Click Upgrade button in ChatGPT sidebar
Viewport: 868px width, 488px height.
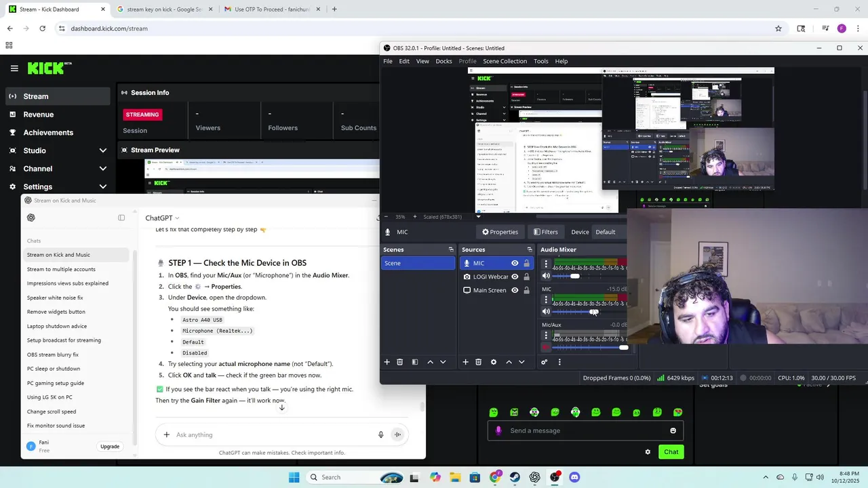pos(110,447)
